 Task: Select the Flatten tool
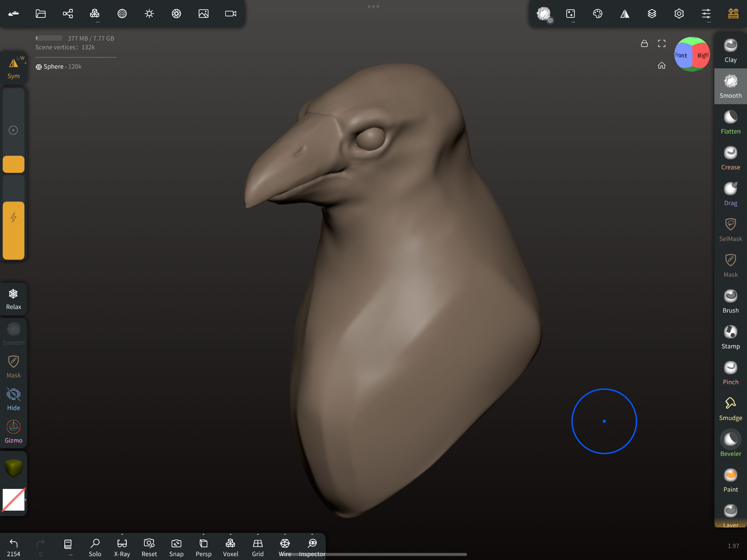pyautogui.click(x=730, y=122)
